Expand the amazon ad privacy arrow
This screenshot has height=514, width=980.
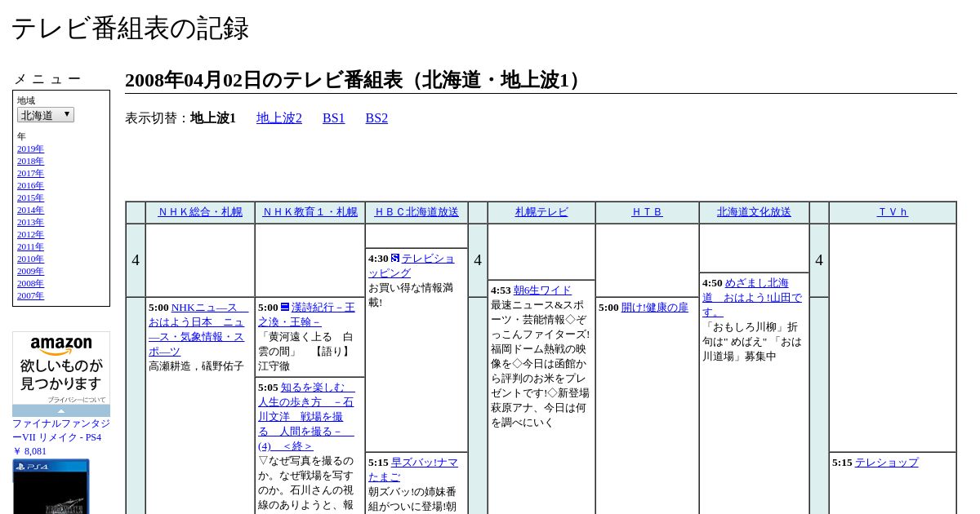tap(61, 410)
